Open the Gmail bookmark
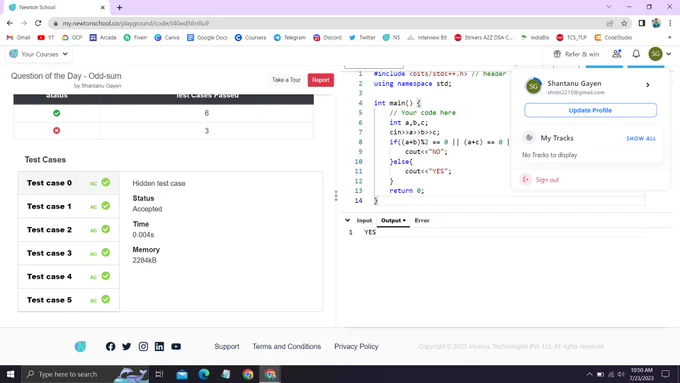The width and height of the screenshot is (680, 383). pyautogui.click(x=19, y=38)
